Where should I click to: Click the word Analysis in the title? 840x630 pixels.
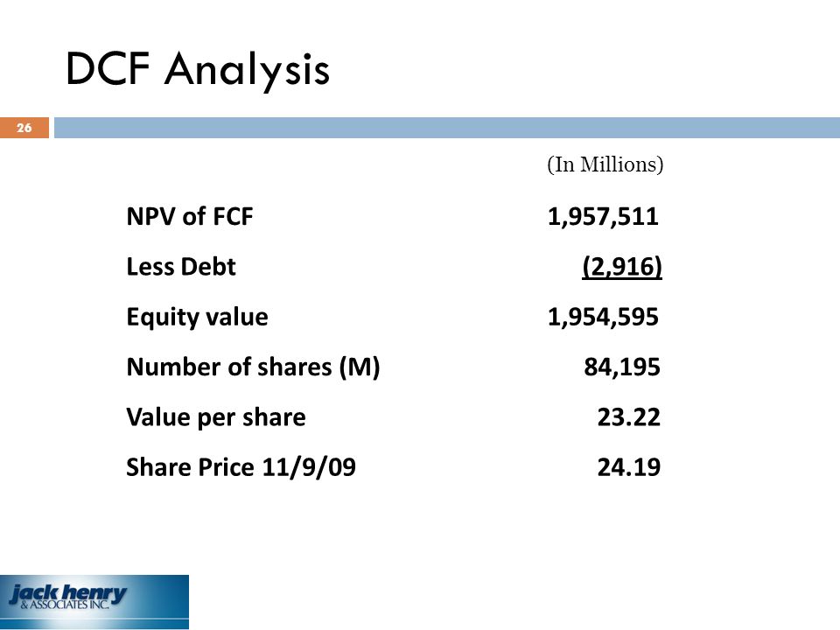click(247, 71)
